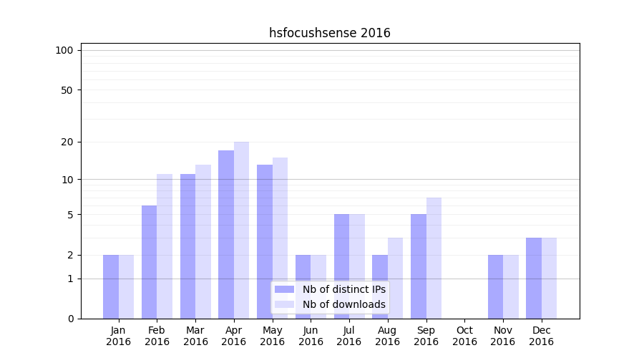644x358 pixels.
Task: Click the April 2016 downloads bar
Action: point(241,229)
